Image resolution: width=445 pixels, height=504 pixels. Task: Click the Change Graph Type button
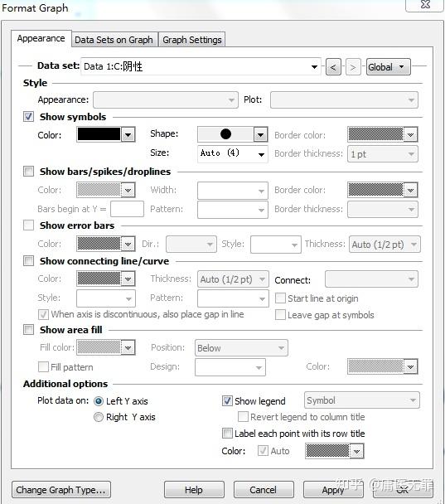(61, 490)
